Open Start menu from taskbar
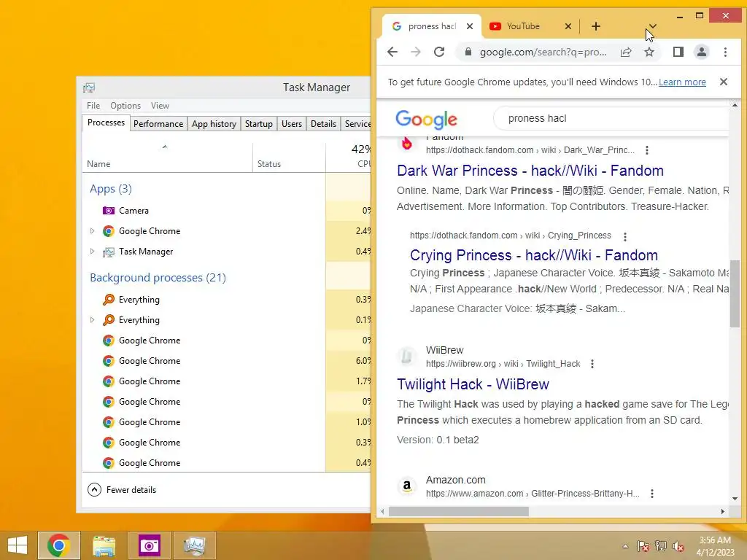 18,545
